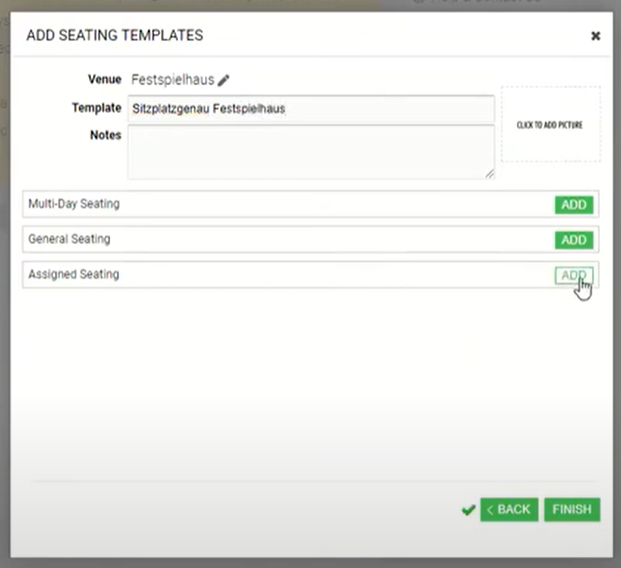Click the Festspielhaus venue name
Image resolution: width=621 pixels, height=568 pixels.
pos(172,80)
